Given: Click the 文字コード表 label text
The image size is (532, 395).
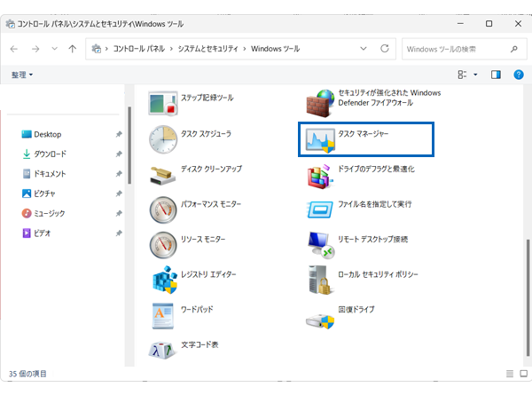Looking at the screenshot, I should (199, 344).
